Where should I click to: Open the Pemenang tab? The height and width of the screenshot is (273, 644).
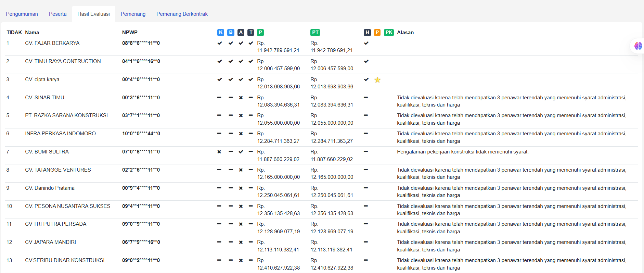pyautogui.click(x=133, y=14)
